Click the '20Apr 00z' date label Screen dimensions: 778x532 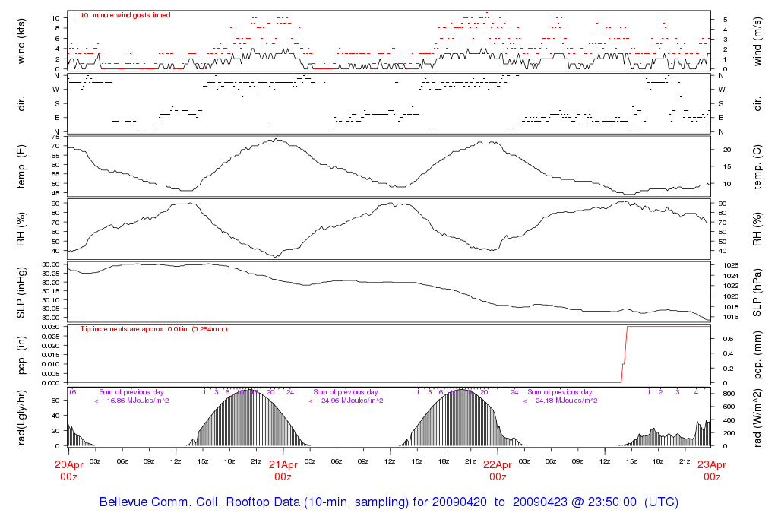(x=68, y=470)
